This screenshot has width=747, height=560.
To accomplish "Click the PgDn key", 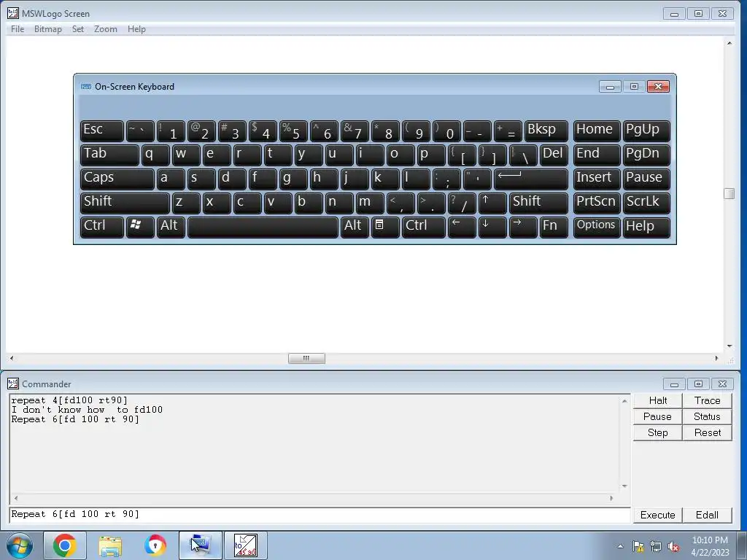I will [646, 155].
